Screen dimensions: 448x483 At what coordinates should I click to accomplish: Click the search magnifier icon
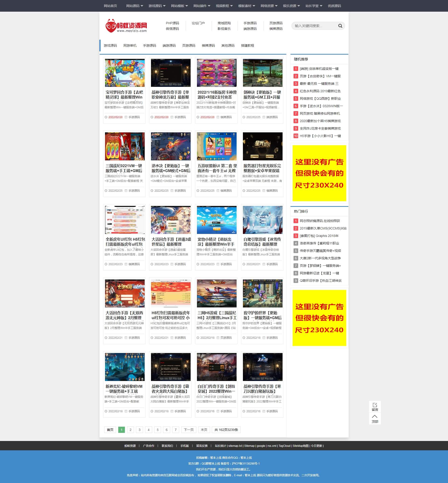tap(340, 26)
